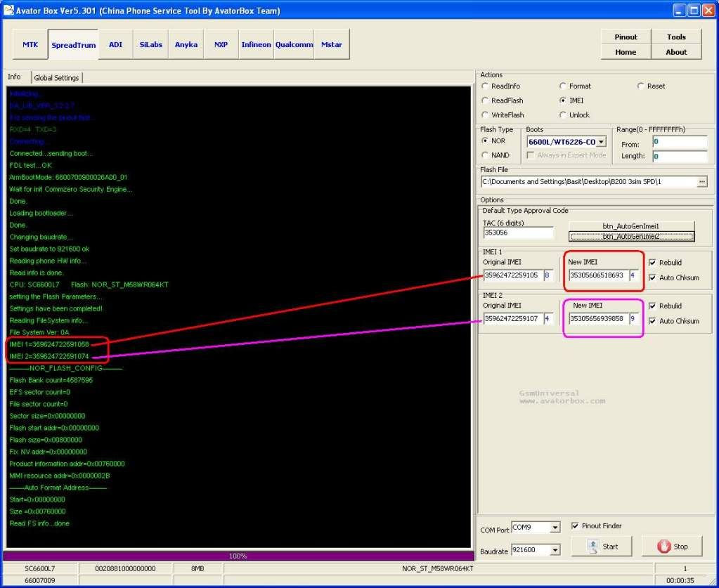Click the 100% progress bar

[x=238, y=556]
